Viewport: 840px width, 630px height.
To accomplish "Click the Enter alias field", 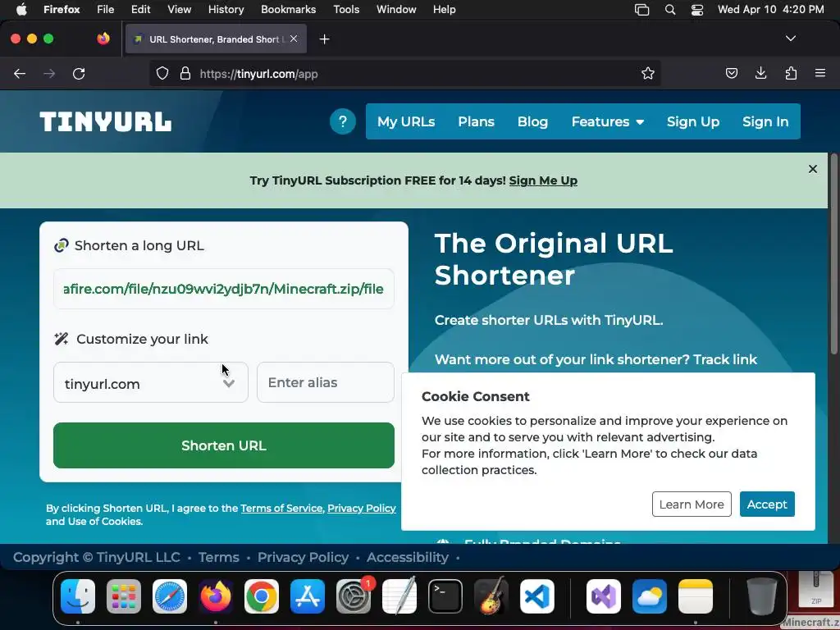I will [x=326, y=382].
